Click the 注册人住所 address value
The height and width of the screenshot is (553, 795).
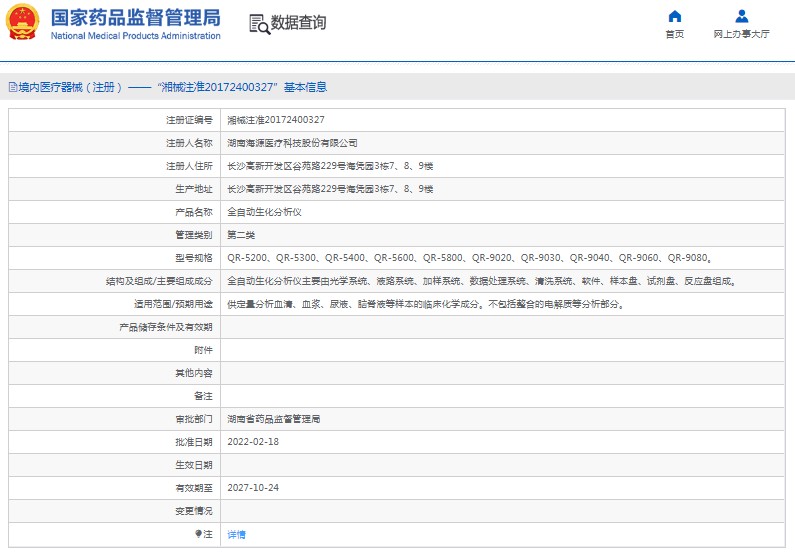330,166
